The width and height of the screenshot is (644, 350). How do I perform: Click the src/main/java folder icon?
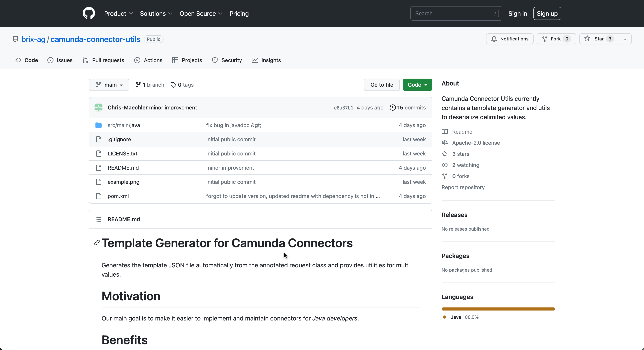pyautogui.click(x=99, y=125)
